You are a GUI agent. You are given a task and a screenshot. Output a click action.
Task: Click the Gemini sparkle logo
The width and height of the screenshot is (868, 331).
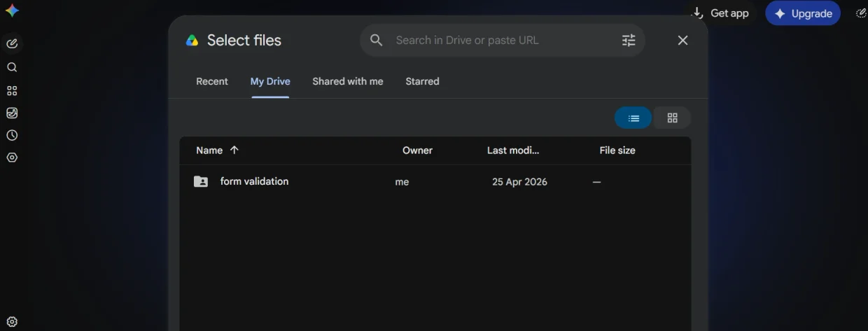point(12,10)
